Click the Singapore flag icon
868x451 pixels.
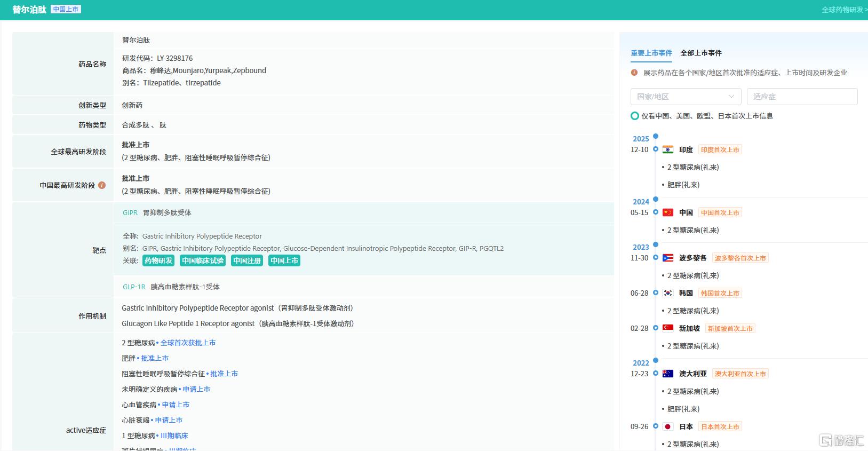click(x=668, y=328)
